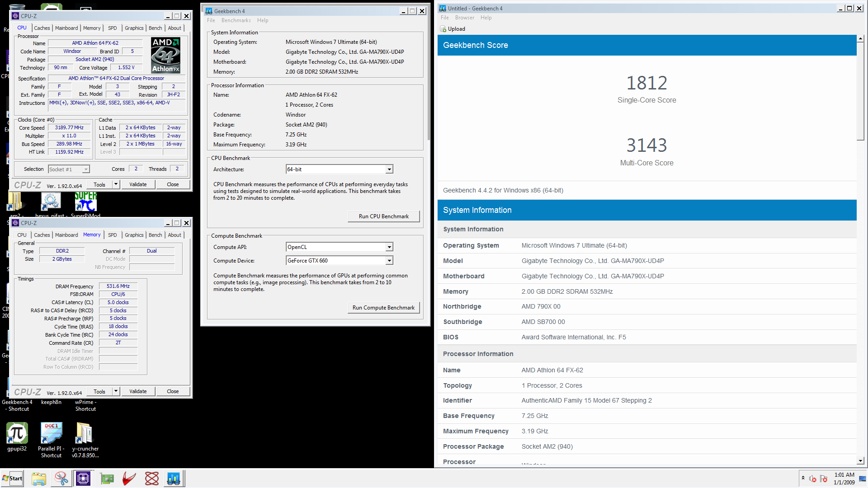Activate the CPU-Z chip taskbar icon
The width and height of the screenshot is (868, 488).
pos(83,479)
